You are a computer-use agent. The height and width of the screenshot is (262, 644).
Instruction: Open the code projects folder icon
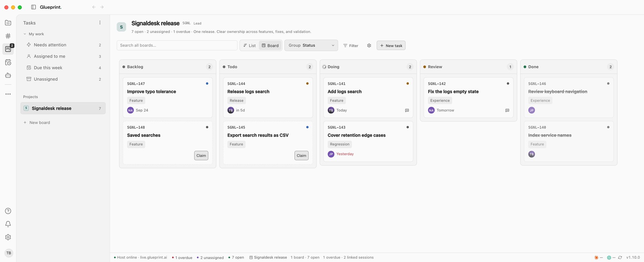pos(8,23)
